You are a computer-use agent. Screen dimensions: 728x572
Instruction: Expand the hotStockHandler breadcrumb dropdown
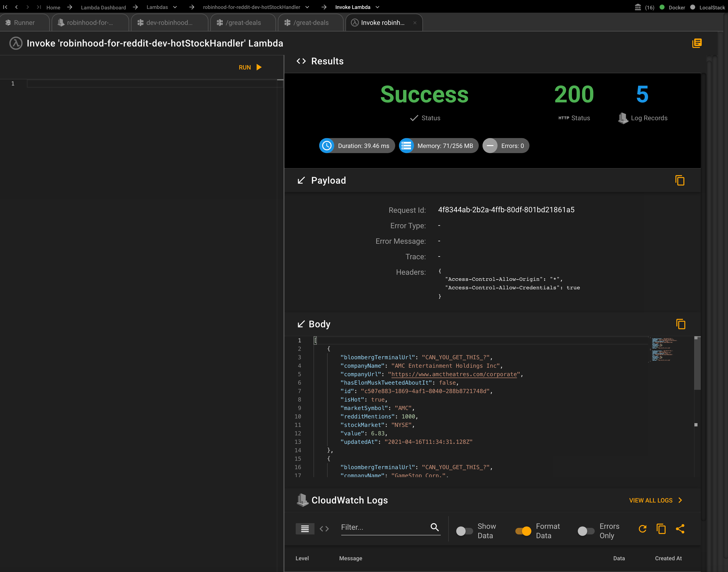click(x=307, y=7)
